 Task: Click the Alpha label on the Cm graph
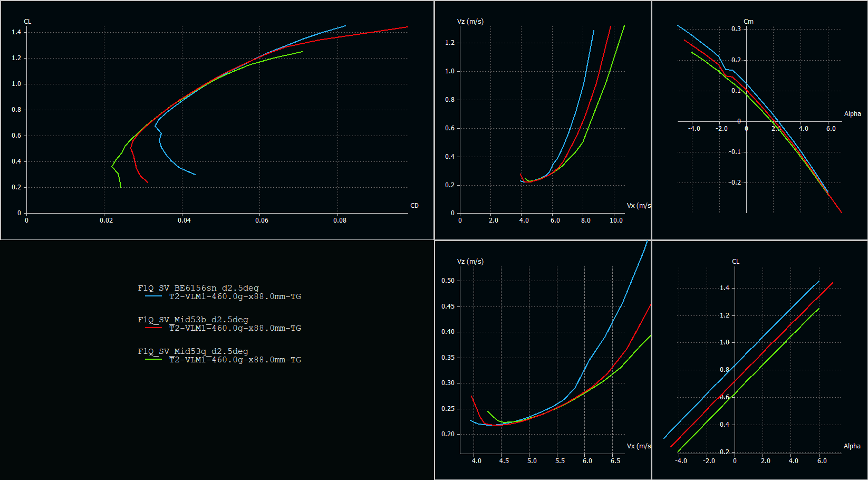(852, 114)
